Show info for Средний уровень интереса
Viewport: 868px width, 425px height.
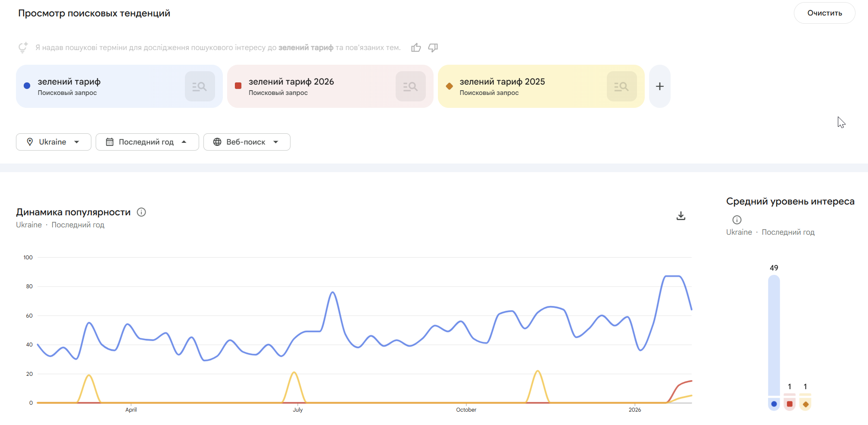coord(737,220)
